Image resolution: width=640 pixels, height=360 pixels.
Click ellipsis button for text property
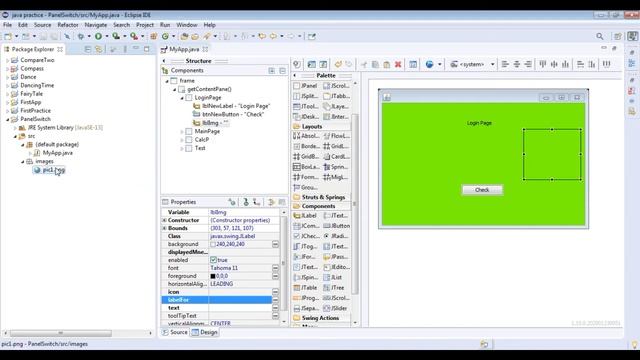[276, 308]
